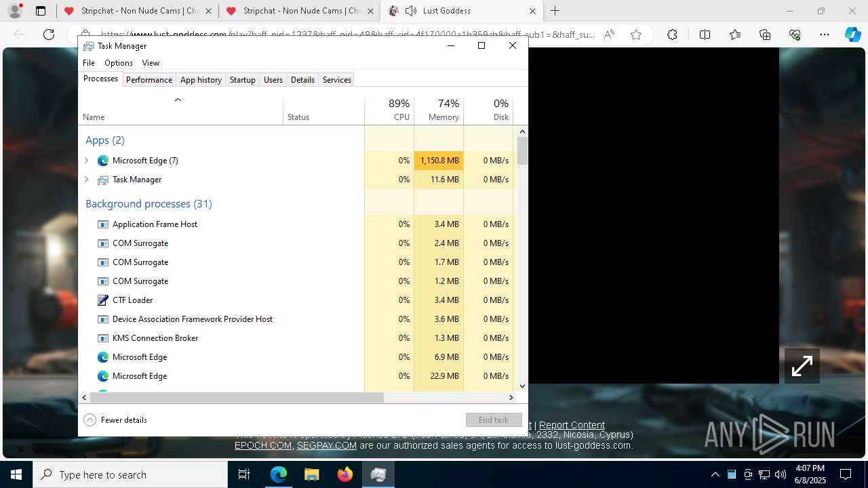
Task: Open the Edge tab actions menu icon
Action: pyautogui.click(x=41, y=11)
